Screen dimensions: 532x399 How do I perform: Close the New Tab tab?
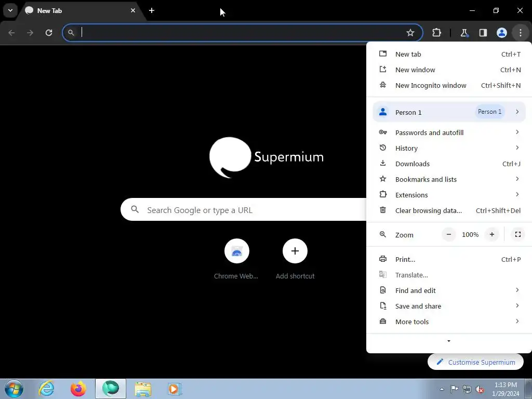132,10
